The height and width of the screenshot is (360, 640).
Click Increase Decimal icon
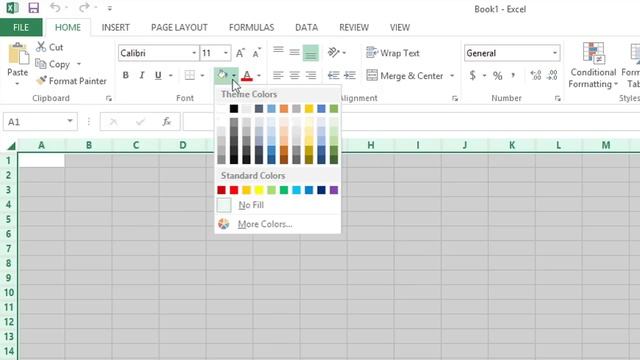[x=536, y=75]
